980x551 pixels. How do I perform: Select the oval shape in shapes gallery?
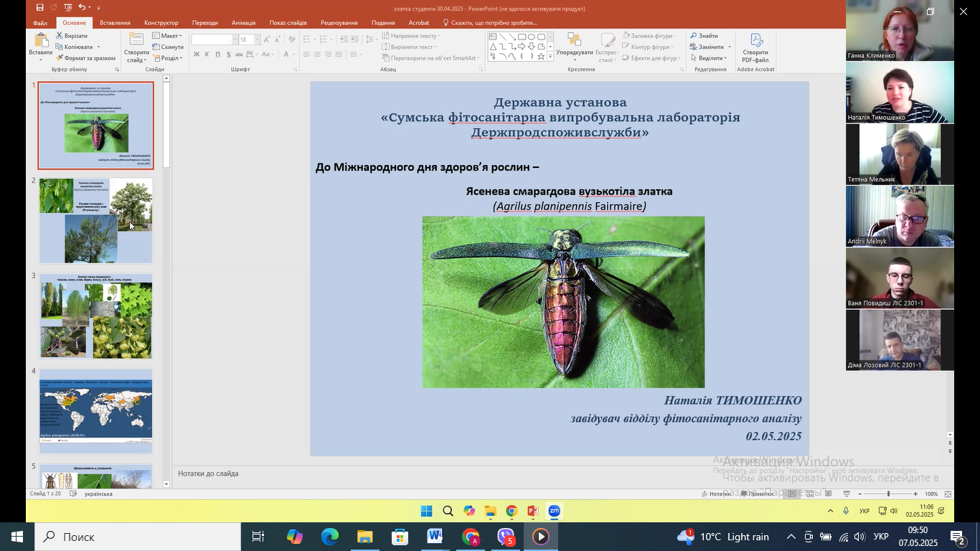(531, 37)
